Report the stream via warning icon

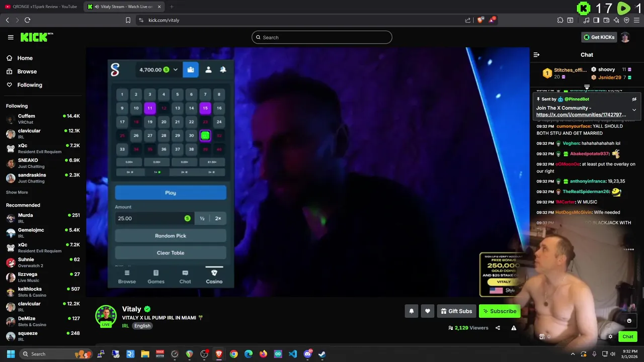tap(514, 328)
